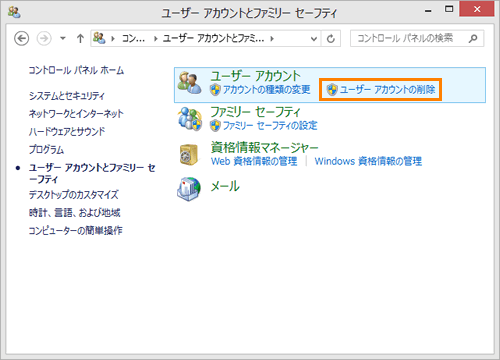Click the address bar control panel icon
This screenshot has height=360, width=500.
pyautogui.click(x=99, y=38)
